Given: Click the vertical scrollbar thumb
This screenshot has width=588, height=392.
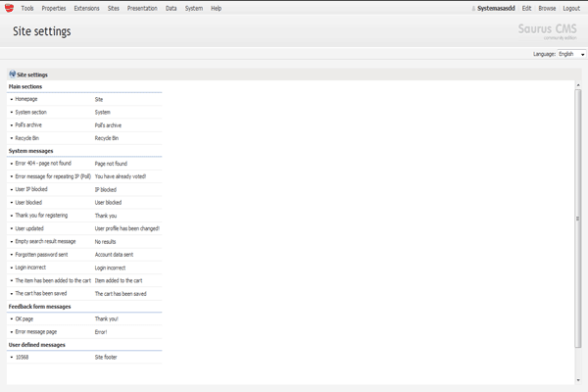Looking at the screenshot, I should [578, 219].
